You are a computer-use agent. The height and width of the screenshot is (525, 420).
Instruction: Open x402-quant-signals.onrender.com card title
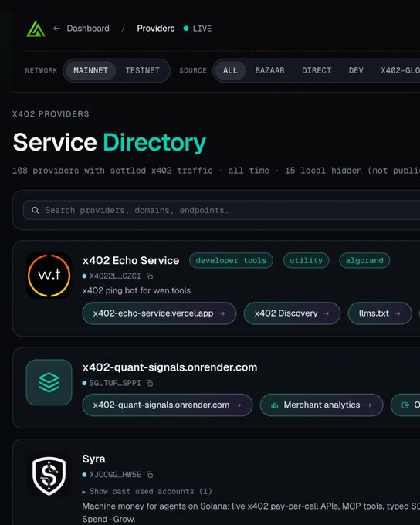click(x=170, y=367)
